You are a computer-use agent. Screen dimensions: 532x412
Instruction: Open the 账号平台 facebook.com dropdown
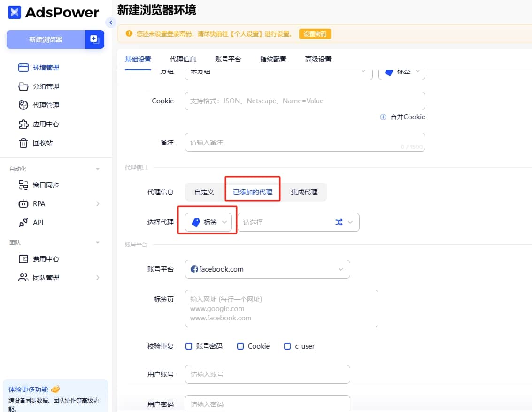click(267, 269)
